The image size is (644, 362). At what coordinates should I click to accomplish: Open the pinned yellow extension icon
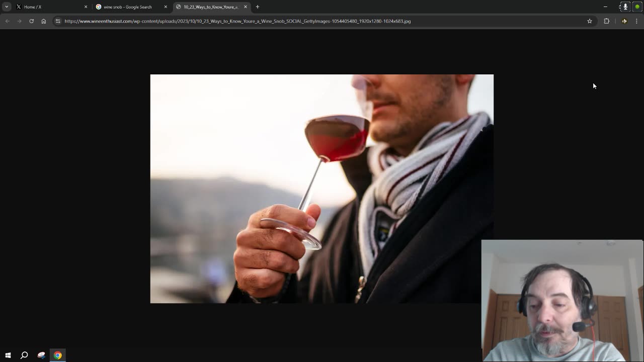coord(624,21)
